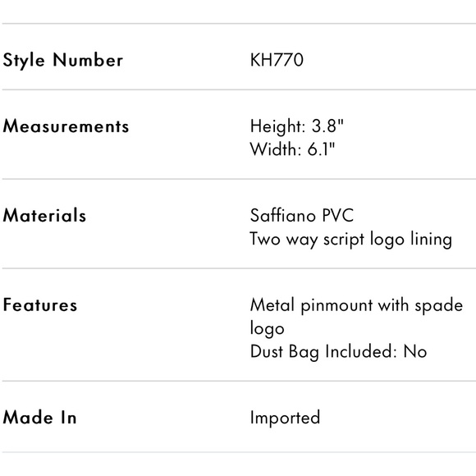Select the Imported value text
The width and height of the screenshot is (476, 476).
click(x=285, y=418)
